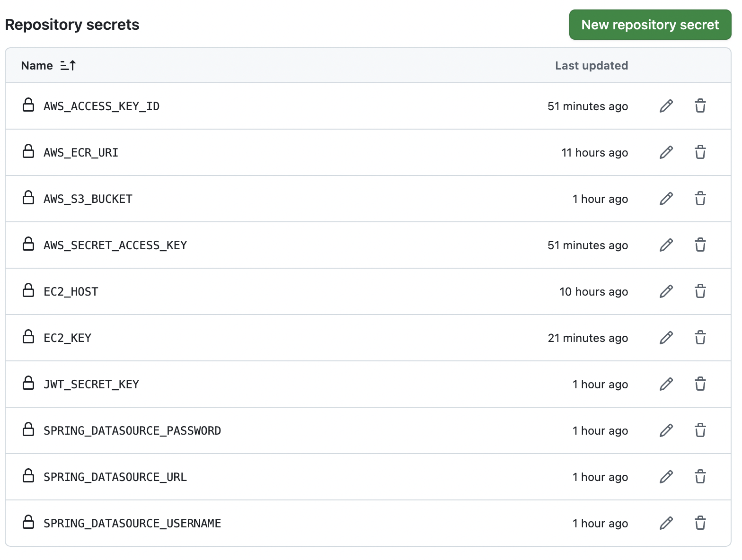Click the Name column header
Viewport: 742px width, 560px height.
click(37, 66)
